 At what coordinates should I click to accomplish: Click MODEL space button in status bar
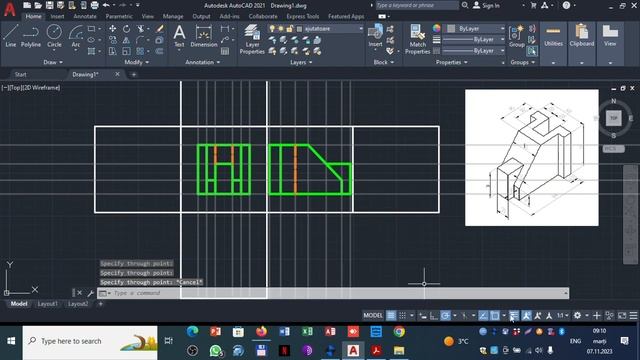(x=373, y=316)
